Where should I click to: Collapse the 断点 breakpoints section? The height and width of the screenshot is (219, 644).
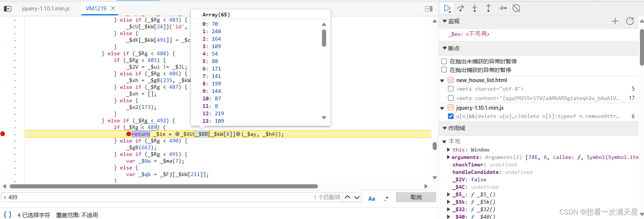[x=445, y=48]
